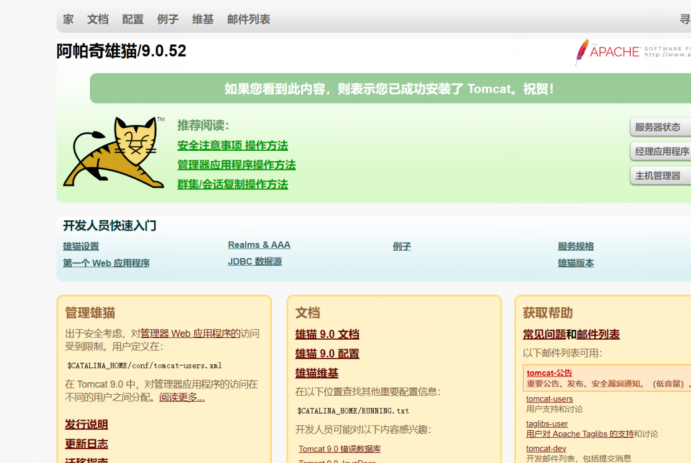Open 管理器应用程序操作方法 link
The width and height of the screenshot is (692, 463).
click(x=237, y=165)
